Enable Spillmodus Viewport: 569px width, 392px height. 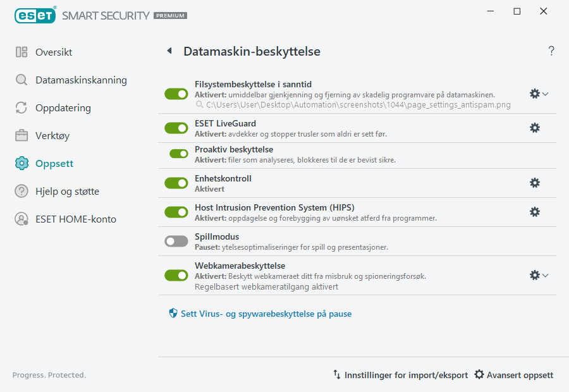(176, 241)
